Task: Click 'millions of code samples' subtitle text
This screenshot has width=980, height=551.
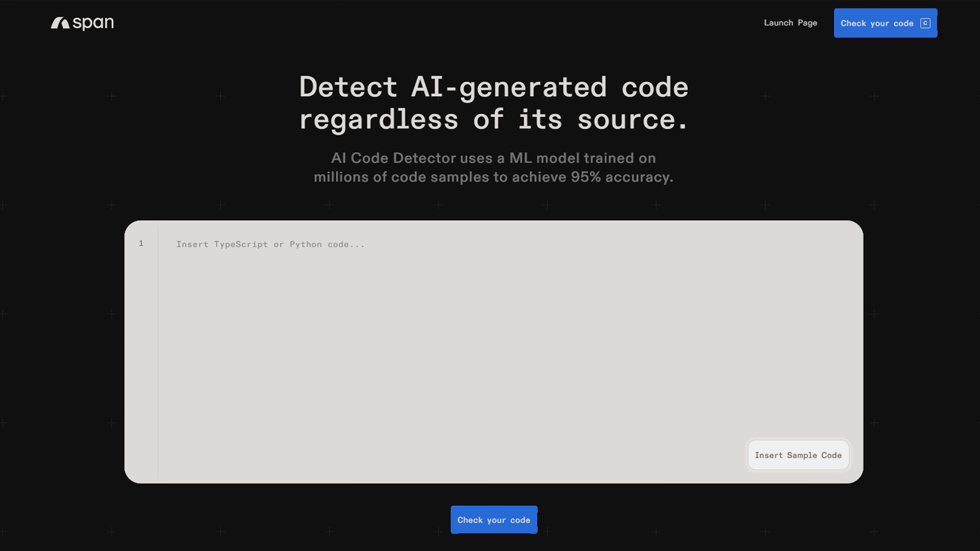Action: click(x=402, y=177)
